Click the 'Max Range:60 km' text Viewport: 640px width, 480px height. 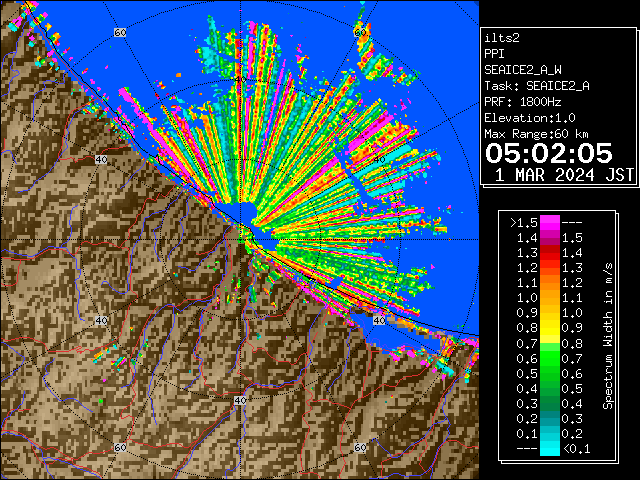[x=536, y=134]
